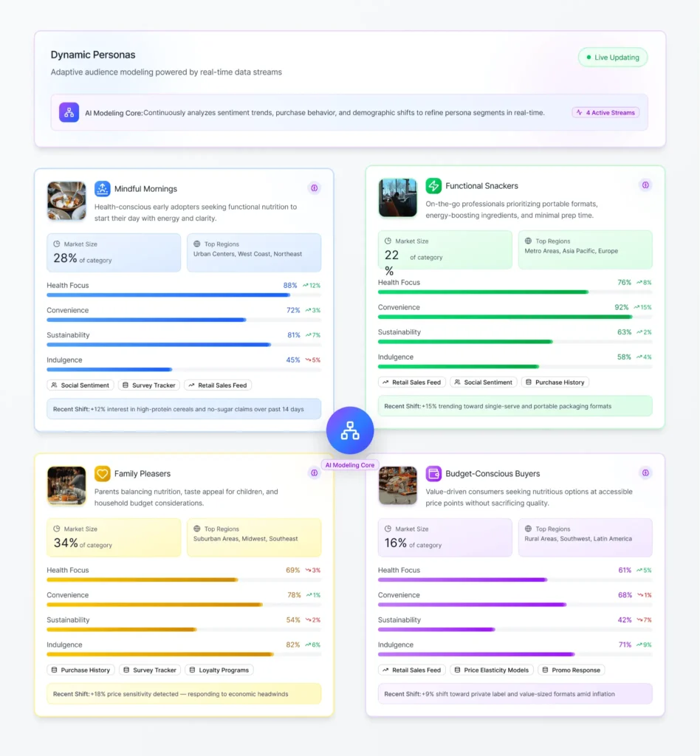The image size is (700, 756).
Task: Click the Market Size clock icon in Mindful Mornings
Action: (x=56, y=244)
